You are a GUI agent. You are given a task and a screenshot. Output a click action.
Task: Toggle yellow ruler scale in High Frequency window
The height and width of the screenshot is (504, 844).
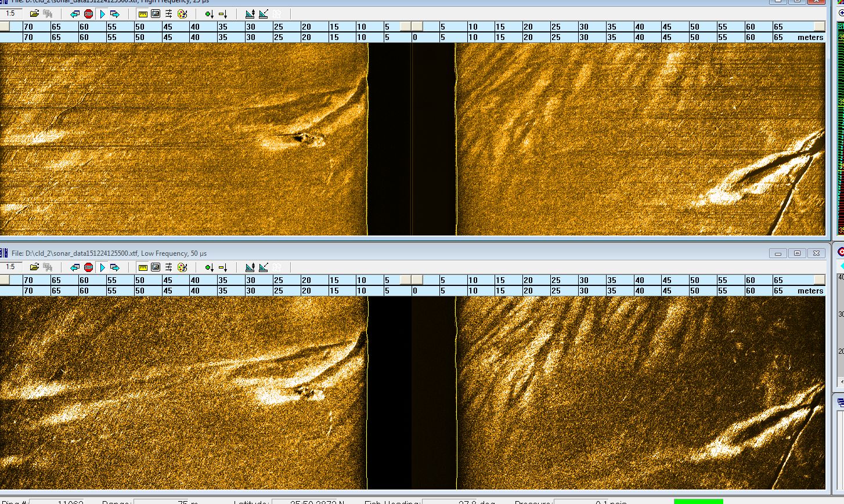143,14
